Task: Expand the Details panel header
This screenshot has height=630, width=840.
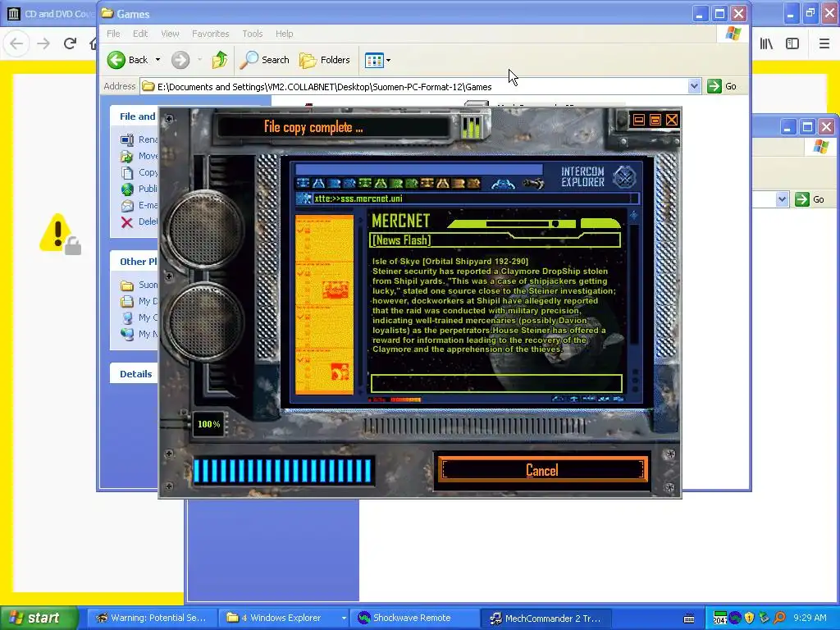Action: [x=135, y=374]
